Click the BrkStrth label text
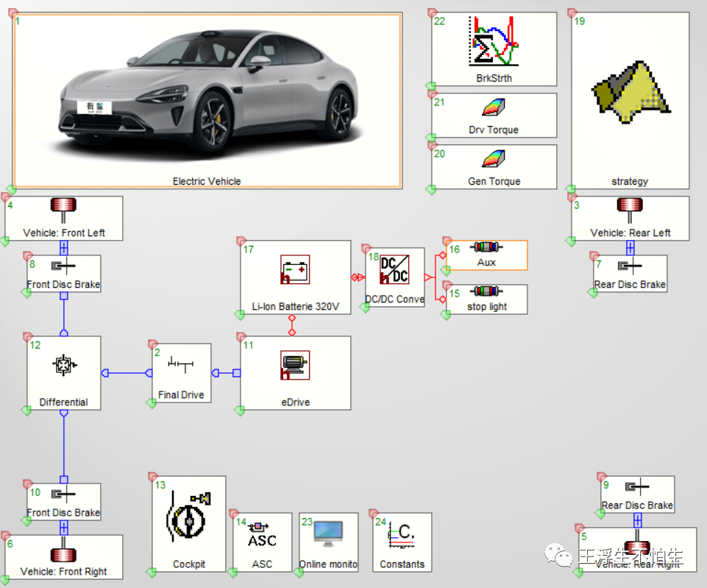 click(494, 78)
